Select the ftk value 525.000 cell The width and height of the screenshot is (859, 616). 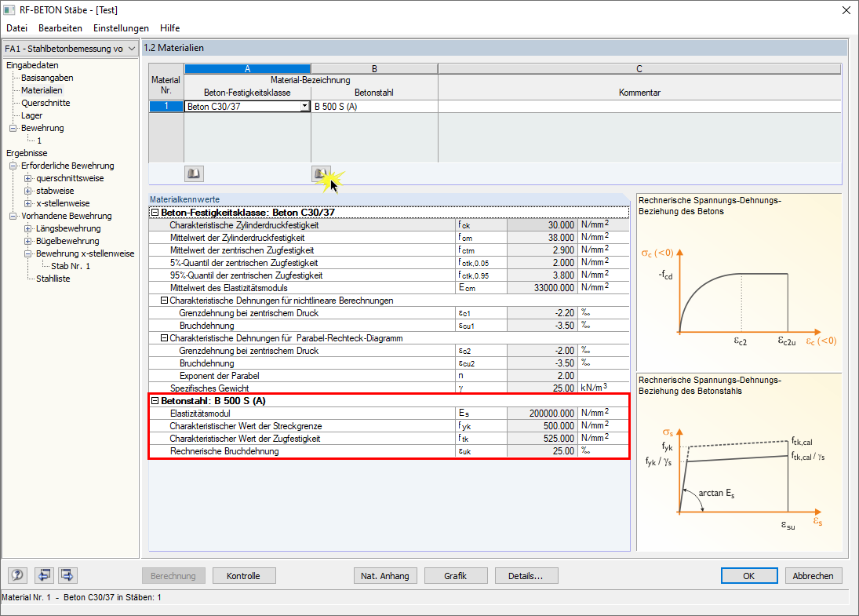(542, 439)
